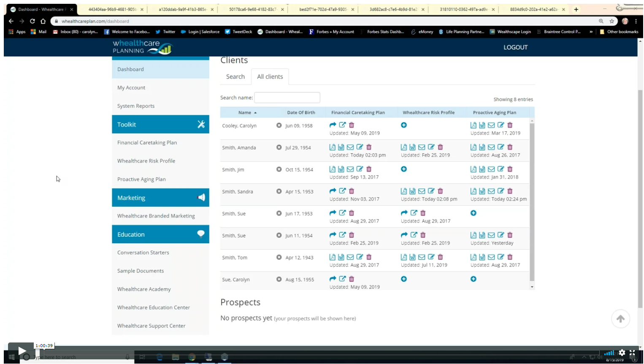Image resolution: width=644 pixels, height=364 pixels.
Task: Remove client Carolyn Sue with the X icon
Action: tap(279, 279)
